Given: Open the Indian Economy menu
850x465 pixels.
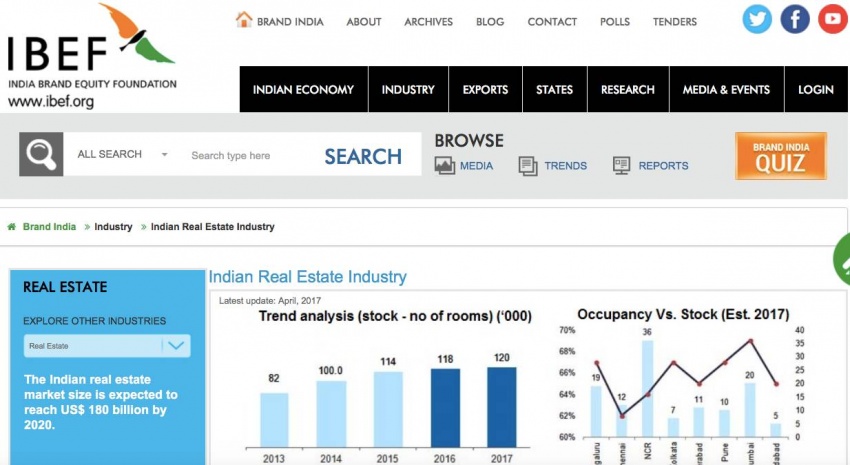Looking at the screenshot, I should tap(304, 89).
